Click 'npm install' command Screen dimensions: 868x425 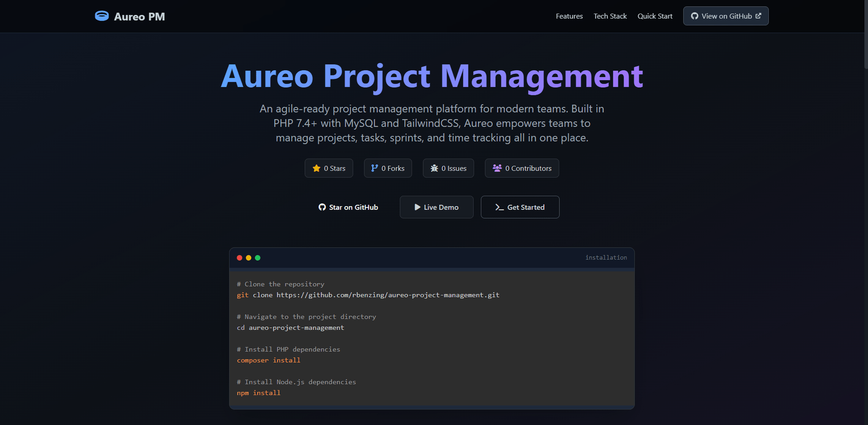[259, 393]
